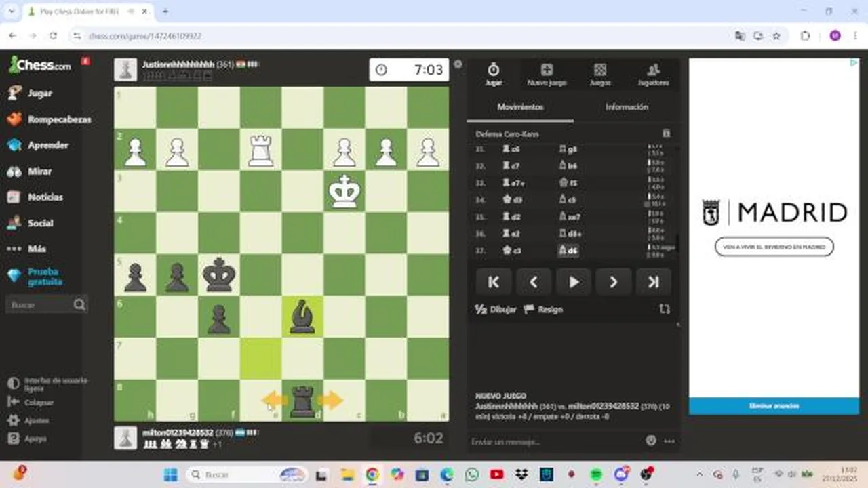Select the Nuevo juego tab
Screen dimensions: 868x488
pos(547,75)
